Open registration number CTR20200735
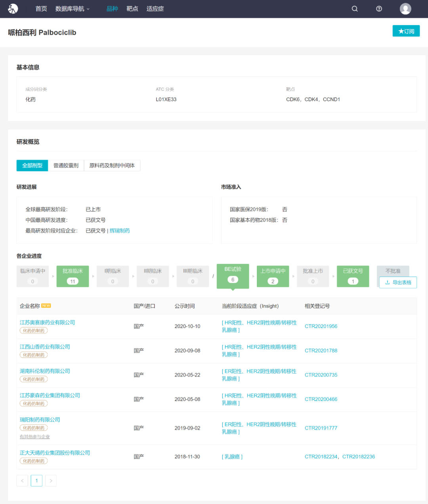Viewport: 428px width, 504px height. pos(321,375)
